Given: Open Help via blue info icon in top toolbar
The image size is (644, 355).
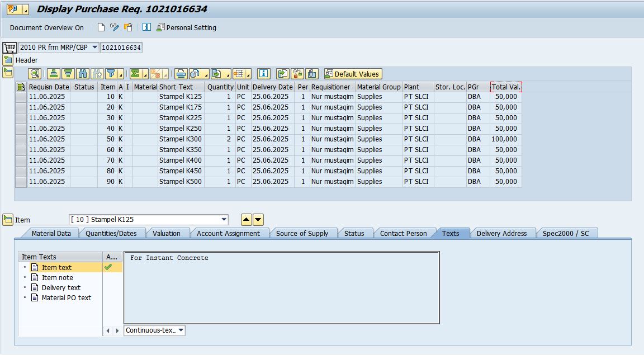Looking at the screenshot, I should click(x=146, y=27).
